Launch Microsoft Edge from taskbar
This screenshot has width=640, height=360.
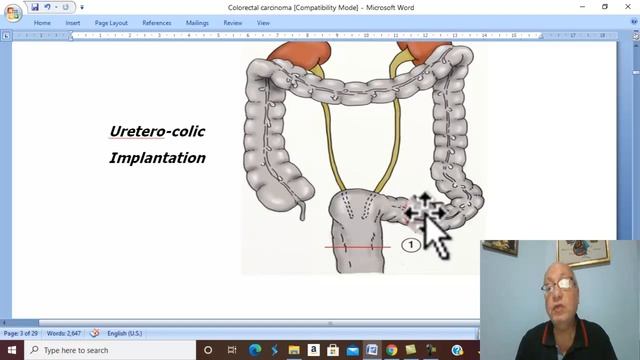[x=255, y=350]
